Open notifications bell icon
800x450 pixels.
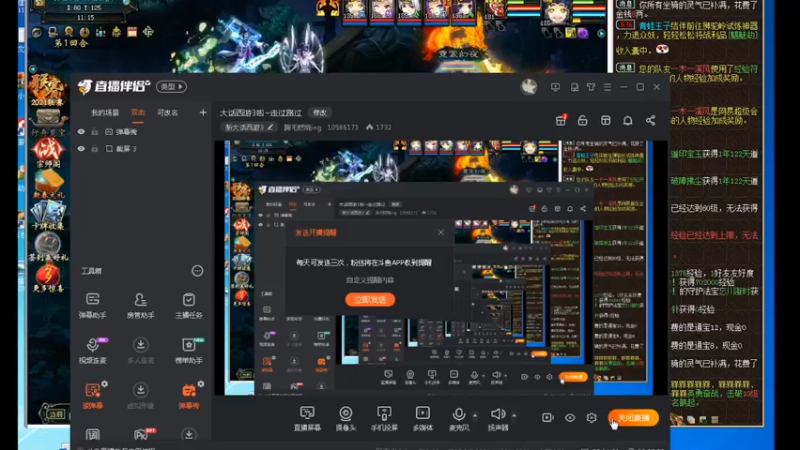tap(628, 120)
